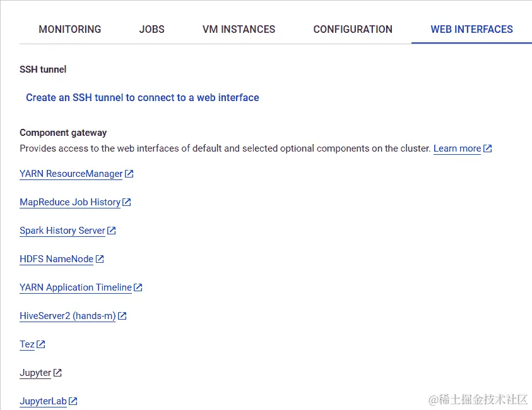The width and height of the screenshot is (532, 410).
Task: Launch the JupyterLab link
Action: [x=43, y=401]
